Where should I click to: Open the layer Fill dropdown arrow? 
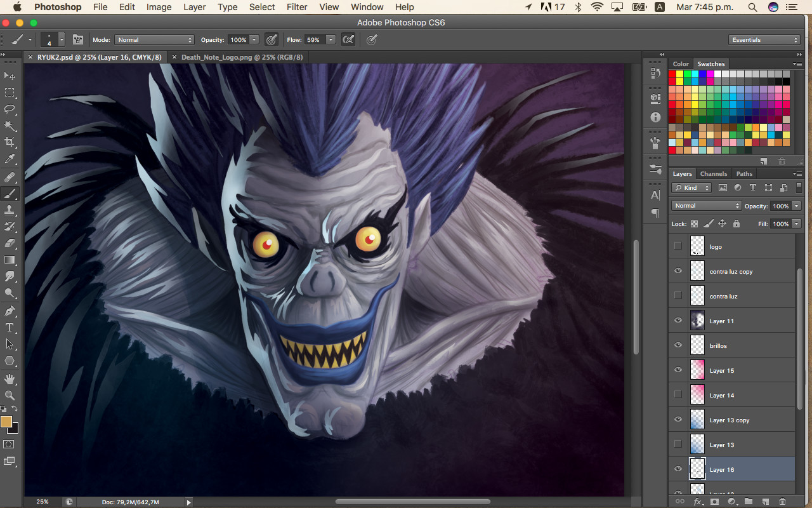pyautogui.click(x=796, y=224)
